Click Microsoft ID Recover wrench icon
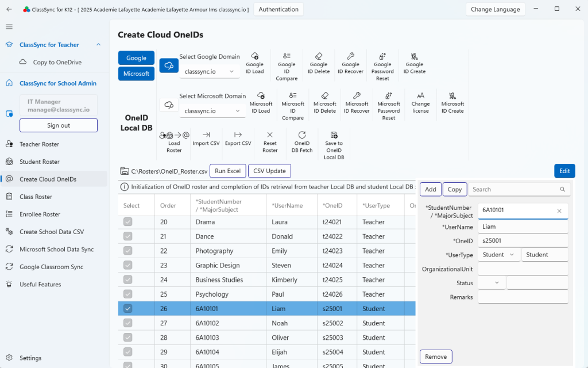This screenshot has height=368, width=588. pyautogui.click(x=357, y=95)
